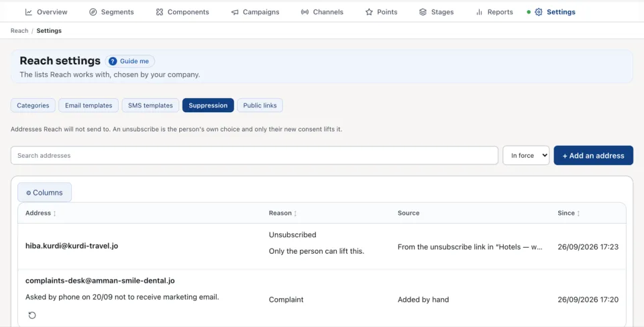The width and height of the screenshot is (644, 327).
Task: Sort by Address column arrows
Action: tap(54, 214)
